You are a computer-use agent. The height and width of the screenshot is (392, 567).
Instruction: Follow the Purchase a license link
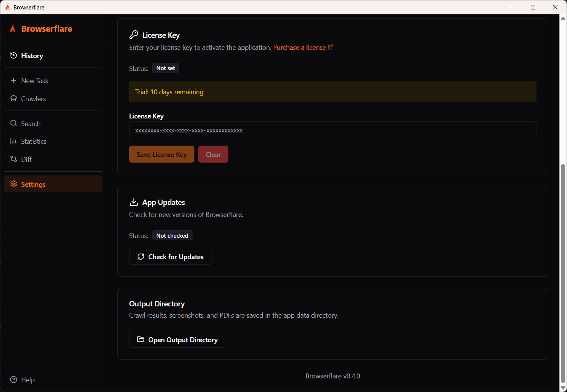coord(303,47)
